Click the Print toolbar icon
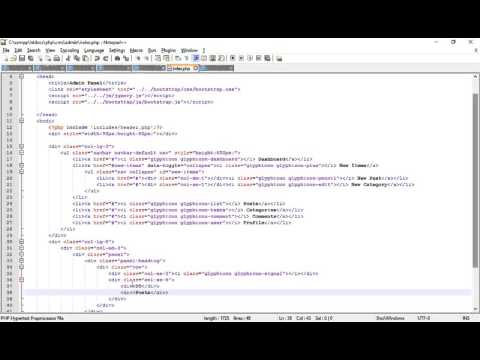 [x=57, y=58]
